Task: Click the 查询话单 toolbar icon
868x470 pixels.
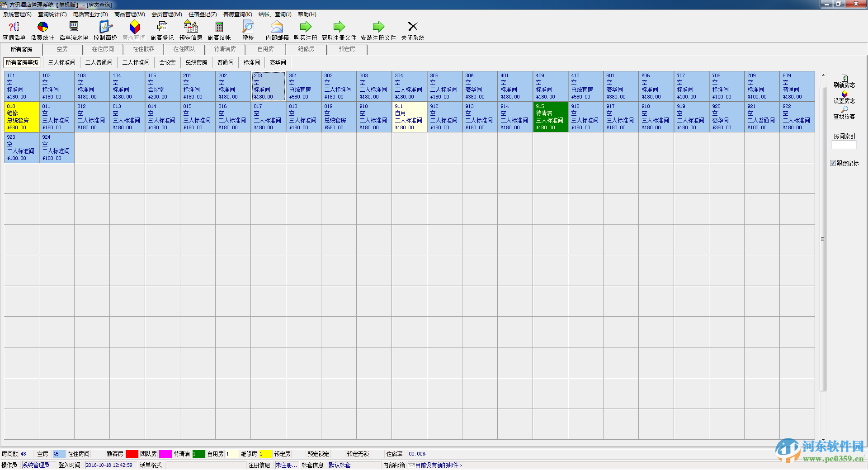Action: [14, 27]
